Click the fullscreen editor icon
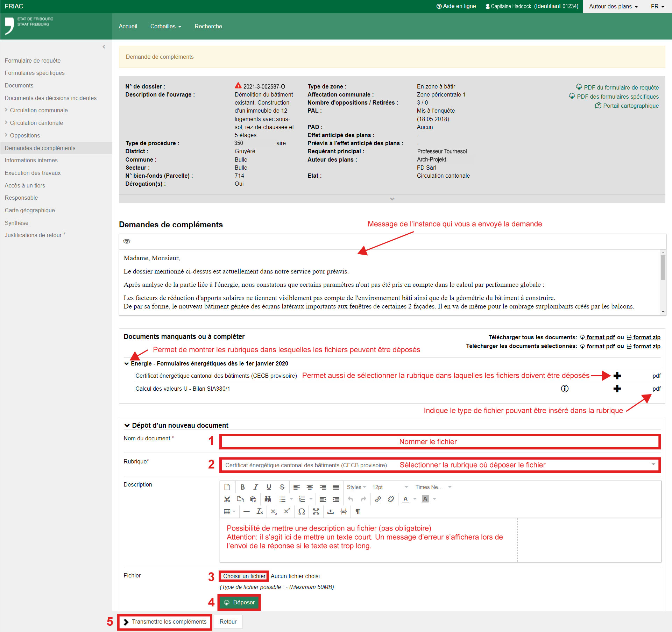This screenshot has width=672, height=632. click(316, 511)
